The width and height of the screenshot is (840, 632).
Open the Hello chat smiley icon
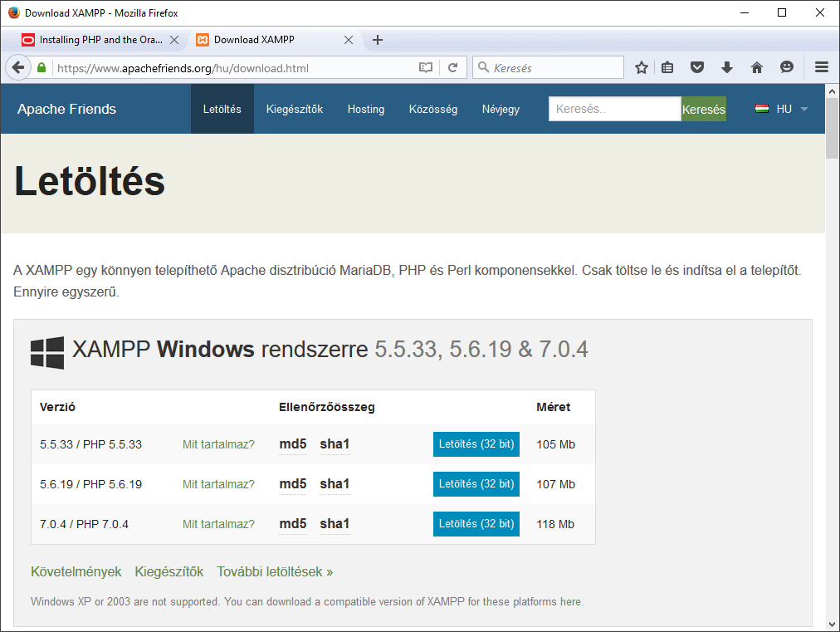click(786, 67)
